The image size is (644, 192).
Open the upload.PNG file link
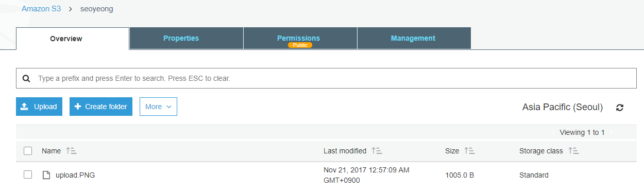75,175
